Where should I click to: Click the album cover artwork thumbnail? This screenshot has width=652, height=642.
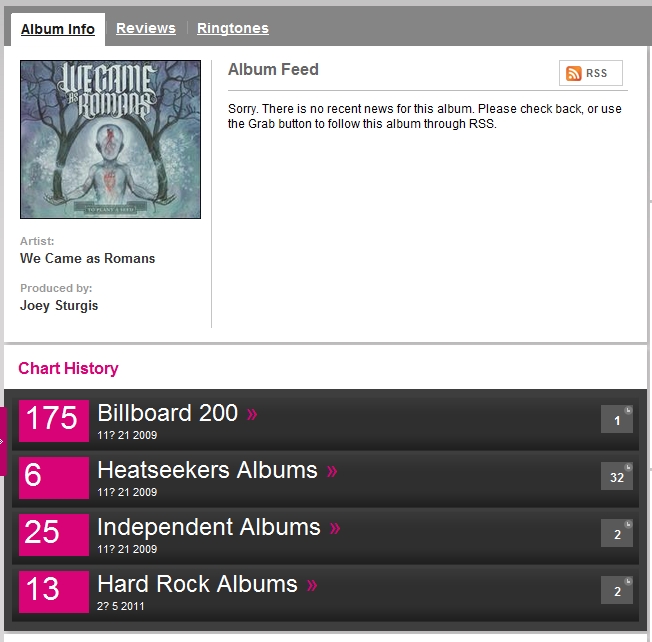pyautogui.click(x=110, y=139)
